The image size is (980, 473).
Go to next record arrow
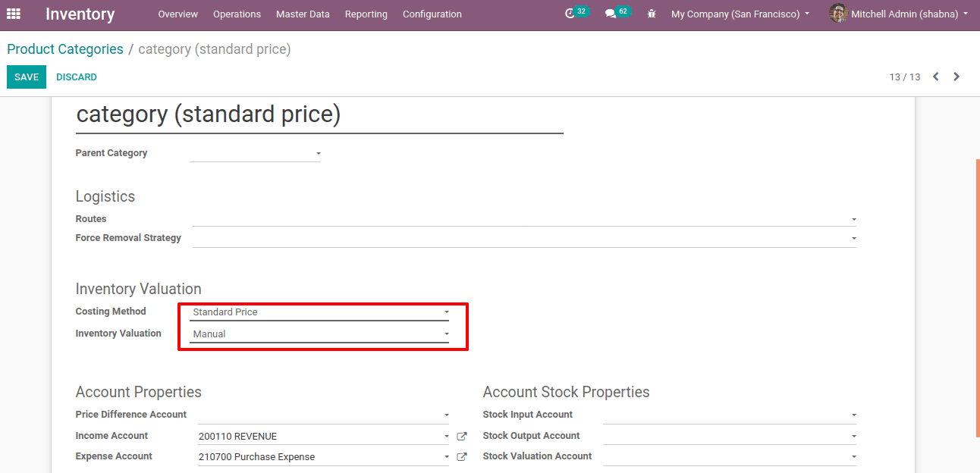[x=956, y=77]
